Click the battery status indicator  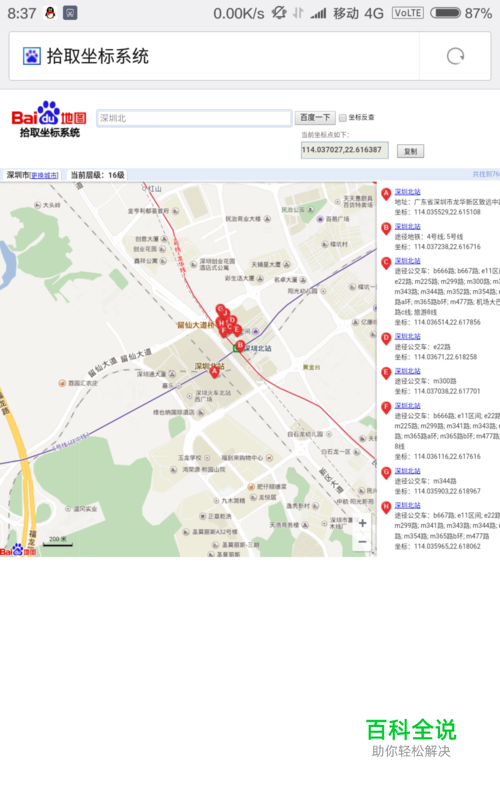pyautogui.click(x=446, y=13)
